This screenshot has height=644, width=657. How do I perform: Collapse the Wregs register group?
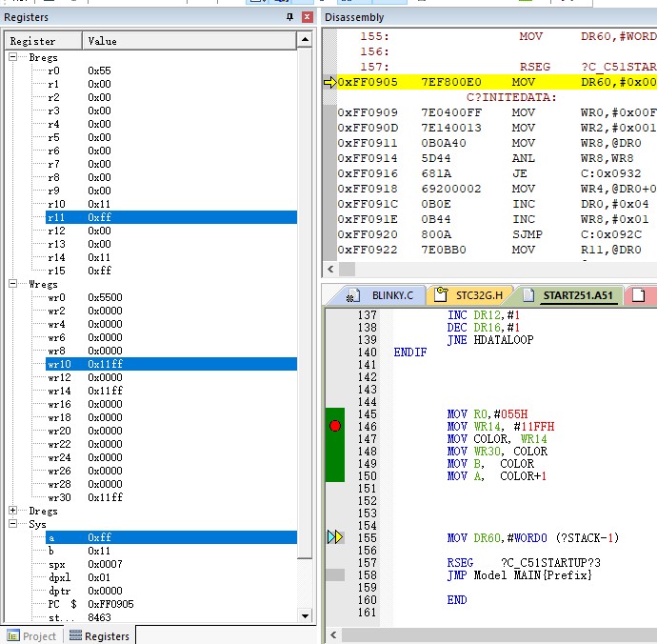coord(13,284)
